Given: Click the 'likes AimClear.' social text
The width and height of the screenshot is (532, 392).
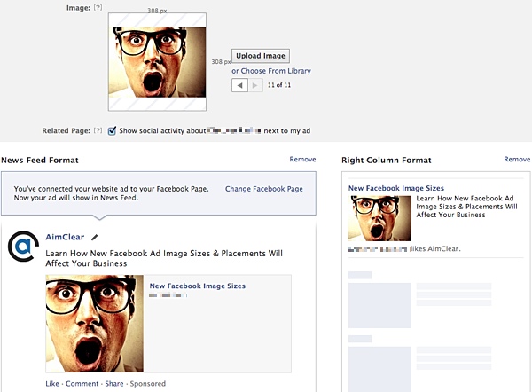Looking at the screenshot, I should 435,249.
